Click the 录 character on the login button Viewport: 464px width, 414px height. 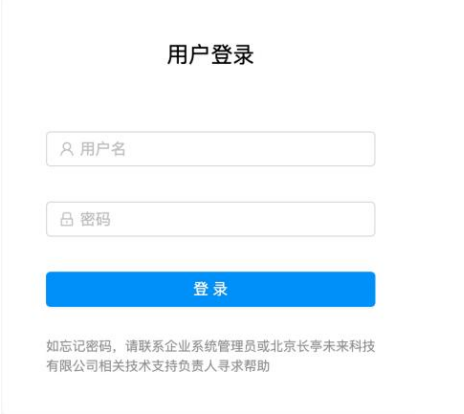coord(220,289)
